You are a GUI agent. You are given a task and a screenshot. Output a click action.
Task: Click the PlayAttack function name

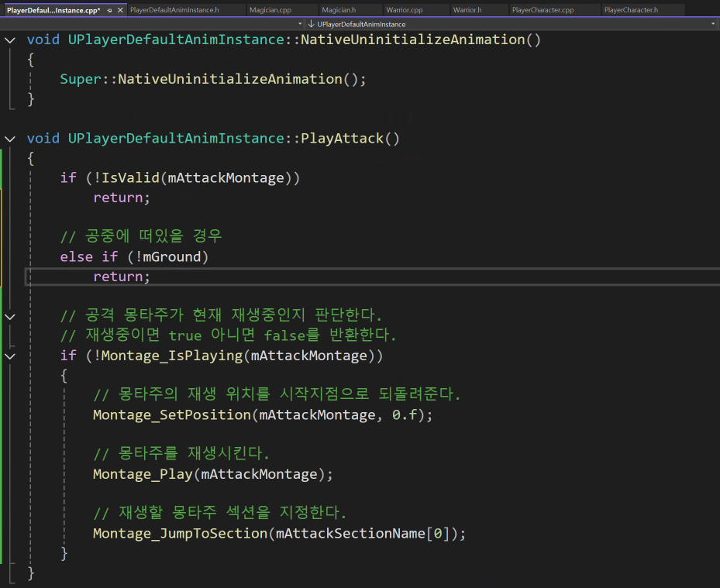[342, 139]
